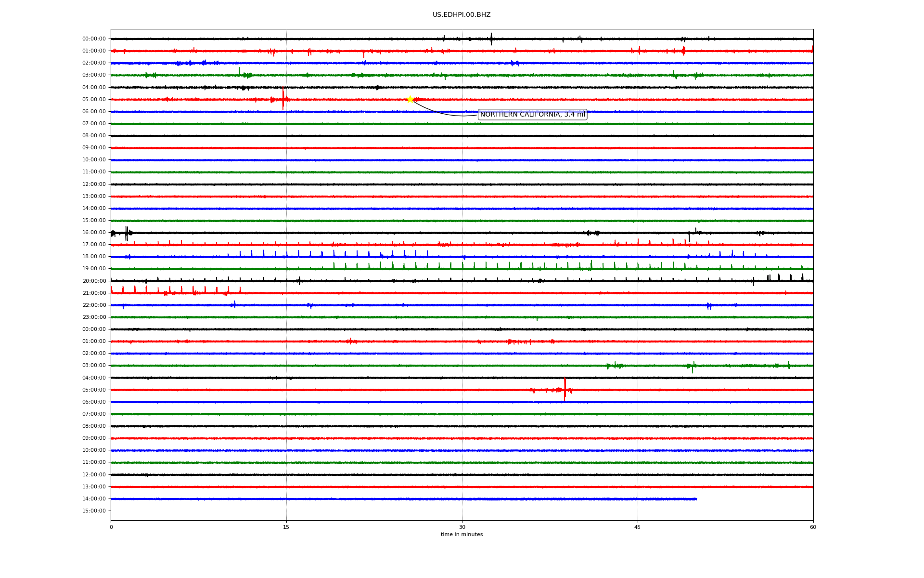The image size is (924, 578).
Task: Click the 'time in minutes' axis label
Action: click(x=461, y=535)
